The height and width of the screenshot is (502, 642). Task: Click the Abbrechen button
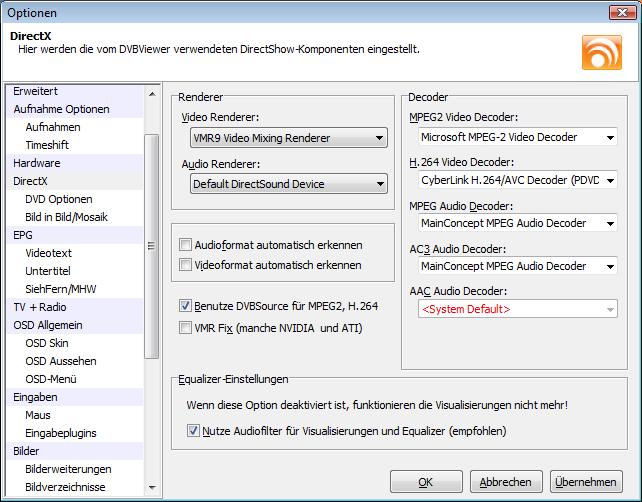click(x=505, y=482)
